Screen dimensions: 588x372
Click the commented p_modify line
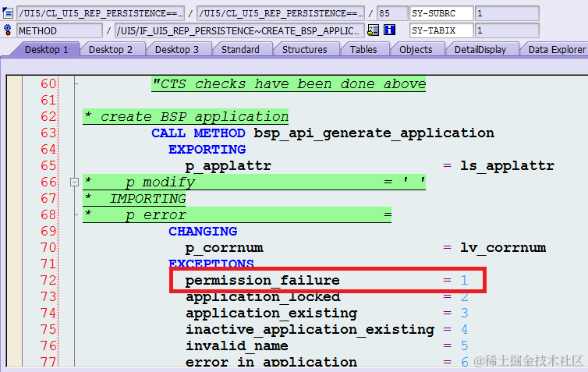click(x=254, y=182)
